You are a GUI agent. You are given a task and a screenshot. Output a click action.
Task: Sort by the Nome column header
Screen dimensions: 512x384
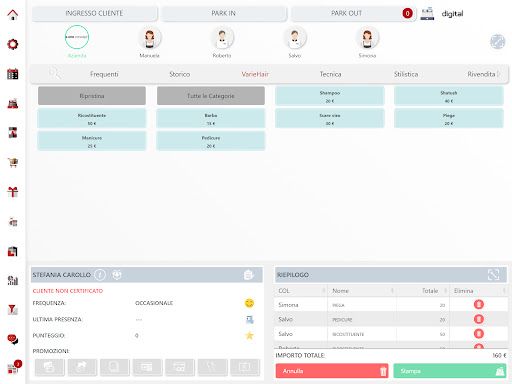pos(362,291)
